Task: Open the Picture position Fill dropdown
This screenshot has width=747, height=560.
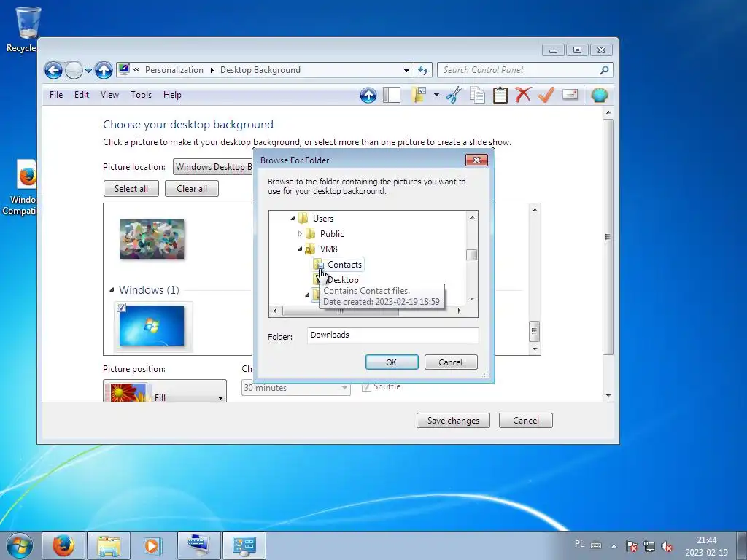Action: click(x=165, y=391)
